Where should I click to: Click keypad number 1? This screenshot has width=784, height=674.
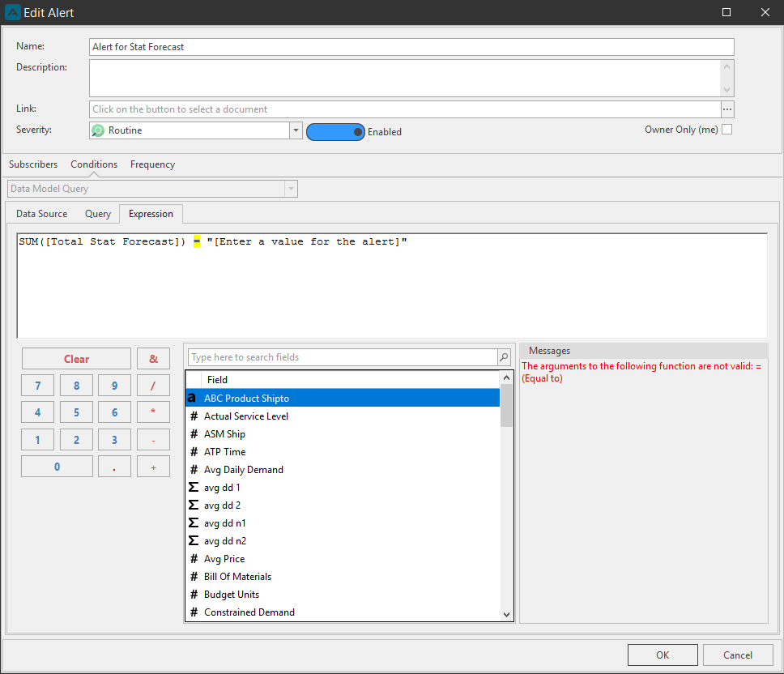(x=37, y=440)
